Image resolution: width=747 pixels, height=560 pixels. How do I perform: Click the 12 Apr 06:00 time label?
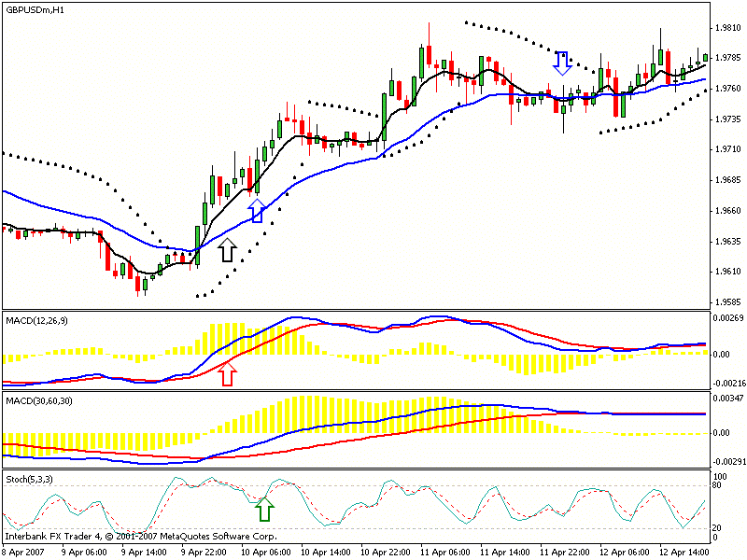[x=624, y=553]
